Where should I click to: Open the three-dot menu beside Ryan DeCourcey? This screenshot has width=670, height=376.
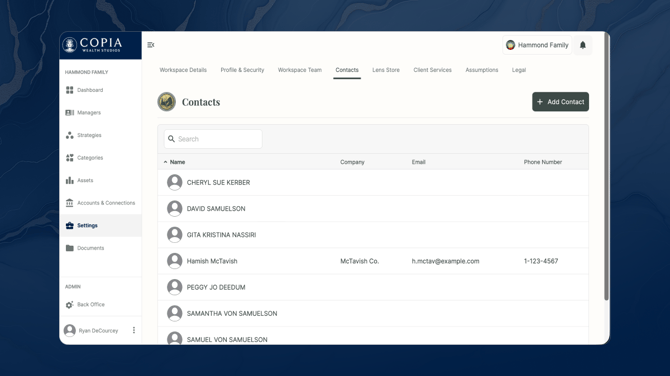click(134, 330)
